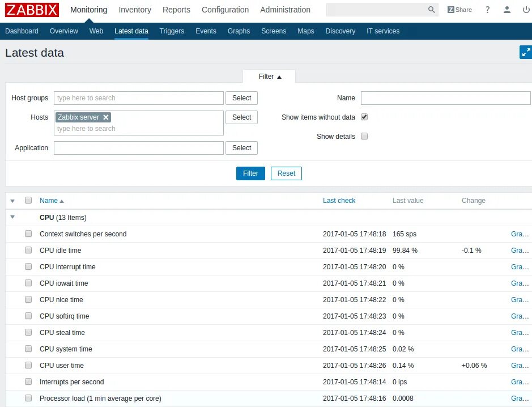
Task: Check CPU user time item
Action: click(x=28, y=366)
